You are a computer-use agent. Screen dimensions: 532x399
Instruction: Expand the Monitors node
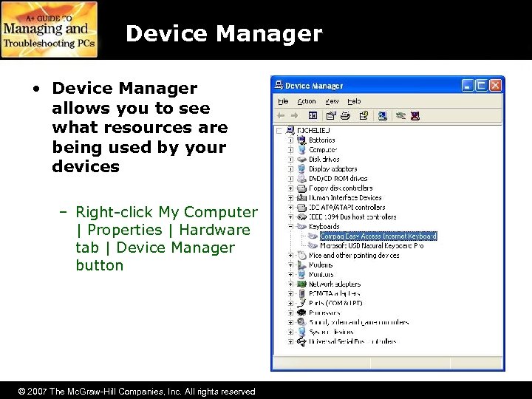(x=291, y=274)
